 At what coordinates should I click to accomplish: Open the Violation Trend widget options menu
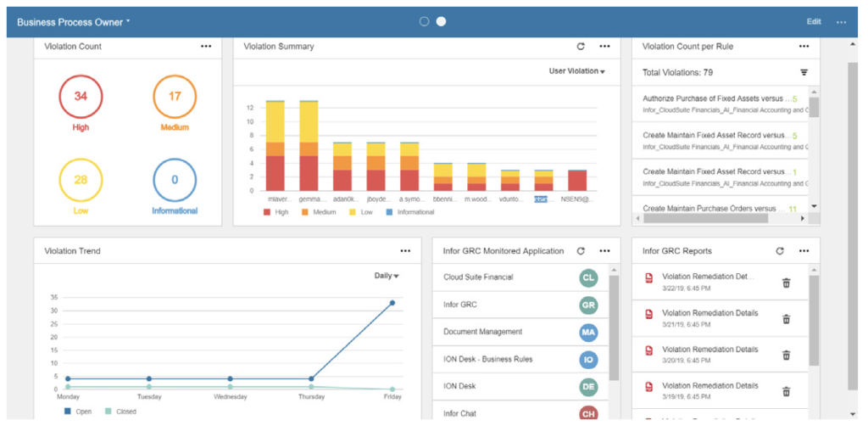pos(405,251)
